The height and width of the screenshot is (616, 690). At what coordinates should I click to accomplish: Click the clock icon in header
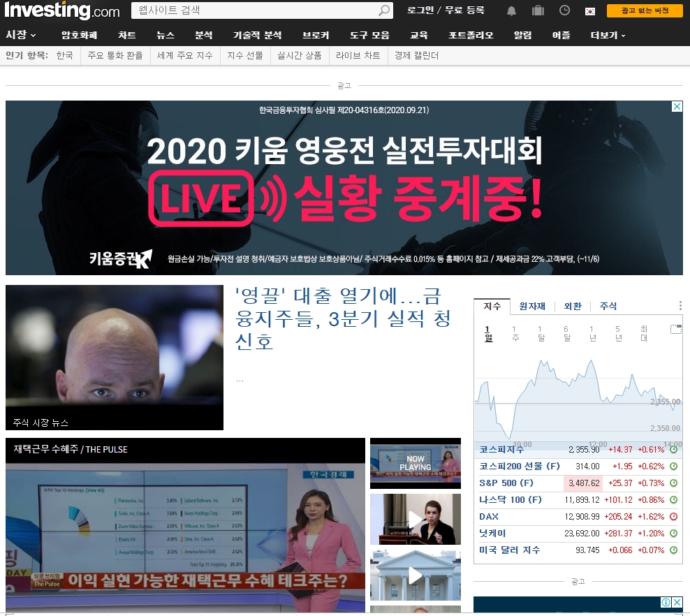pyautogui.click(x=564, y=10)
